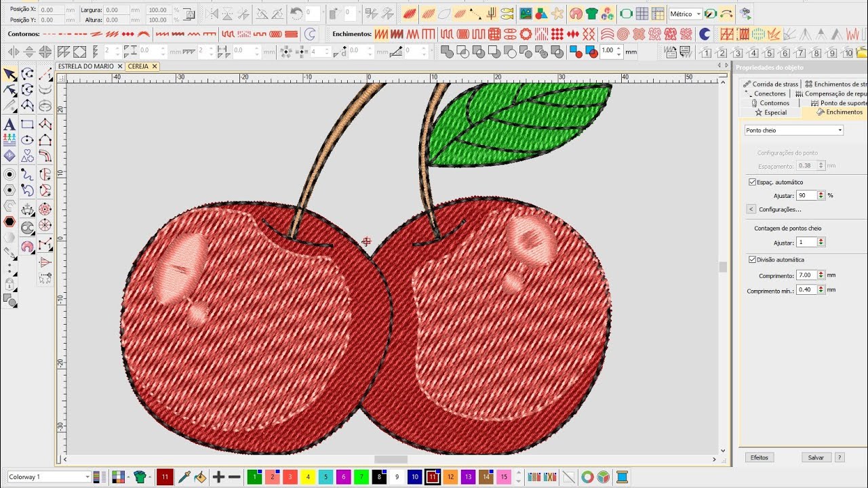Click the Posição X input field
Image resolution: width=868 pixels, height=488 pixels.
52,10
